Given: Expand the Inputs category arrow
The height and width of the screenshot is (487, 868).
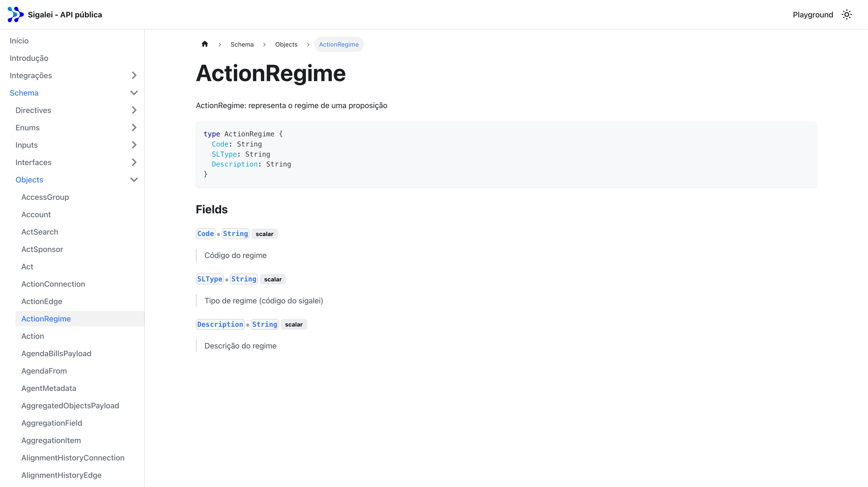Looking at the screenshot, I should 134,145.
